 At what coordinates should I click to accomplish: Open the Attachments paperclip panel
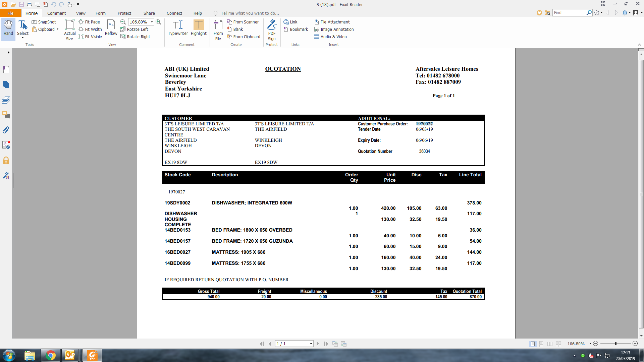(x=6, y=130)
